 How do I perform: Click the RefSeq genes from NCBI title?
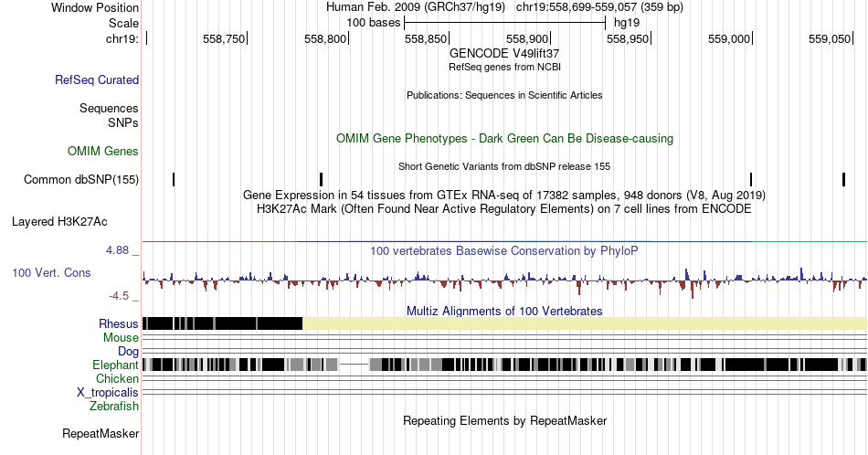(504, 67)
